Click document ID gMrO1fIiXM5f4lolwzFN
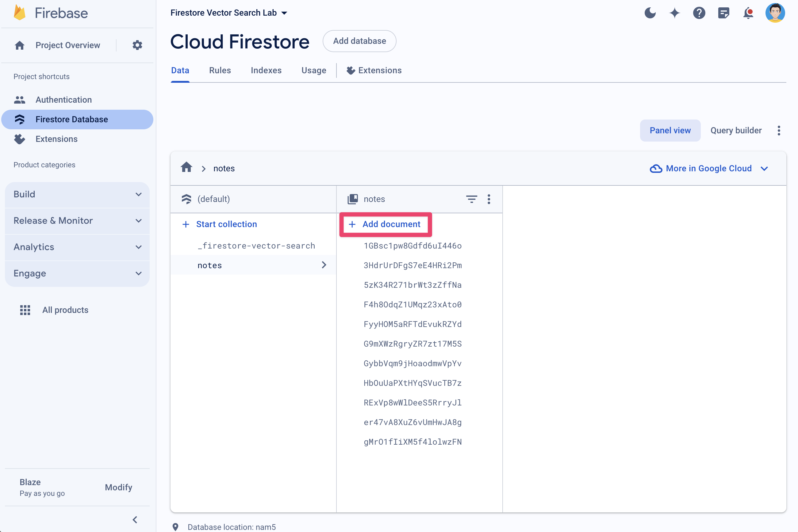Screen dimensions: 798x532 point(412,442)
